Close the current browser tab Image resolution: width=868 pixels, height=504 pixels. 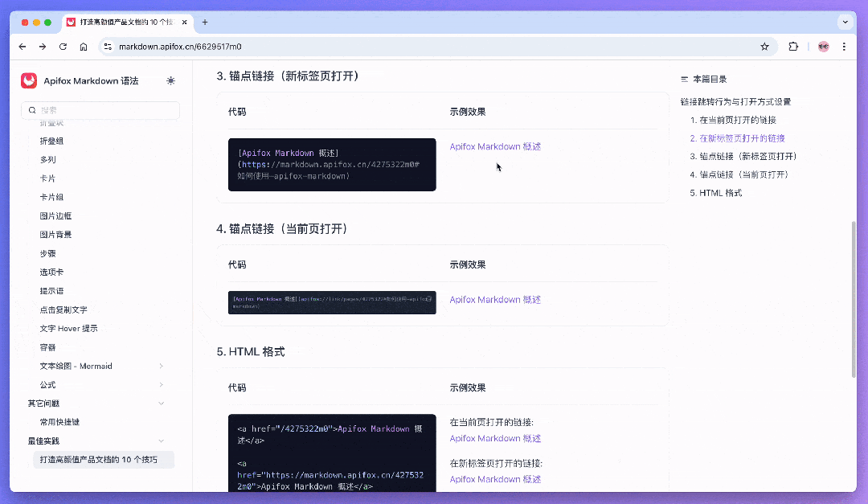tap(184, 23)
